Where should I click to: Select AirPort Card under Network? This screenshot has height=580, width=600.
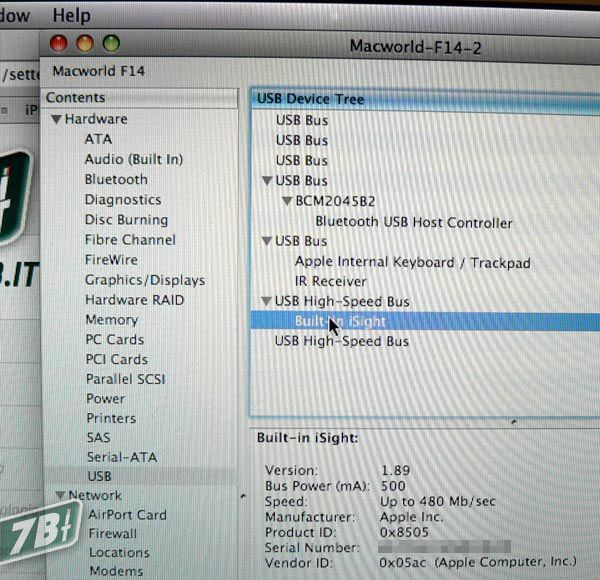pos(127,515)
